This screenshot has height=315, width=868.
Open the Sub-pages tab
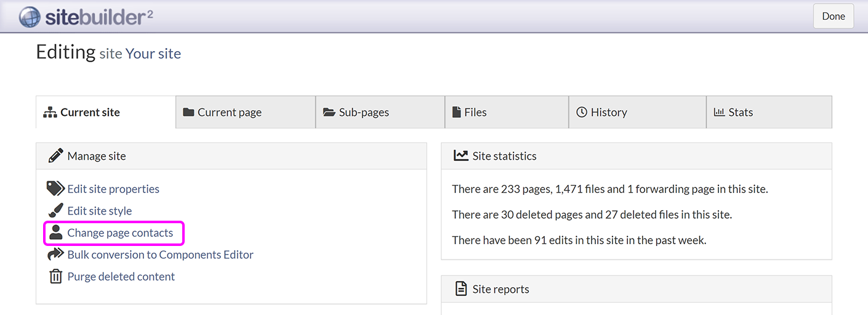363,112
